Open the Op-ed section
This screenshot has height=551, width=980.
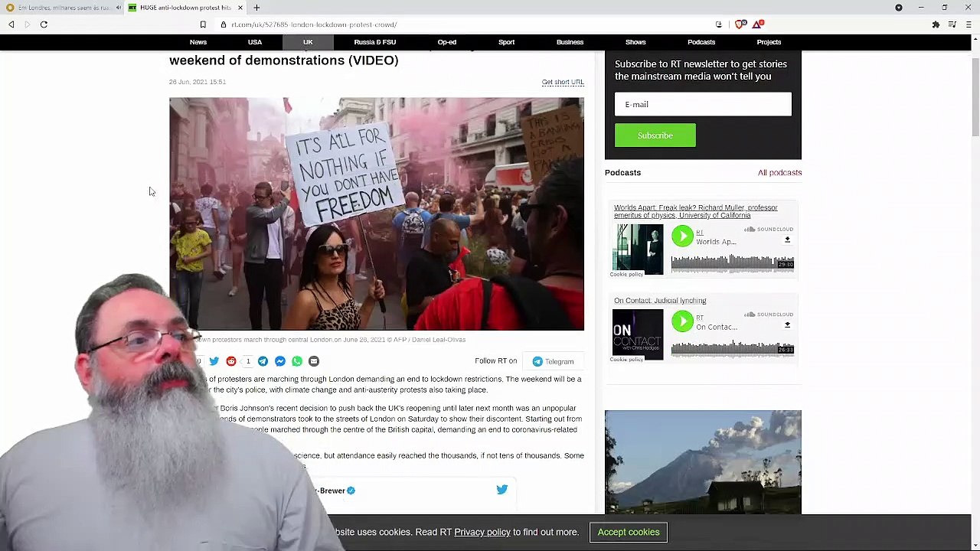coord(447,42)
